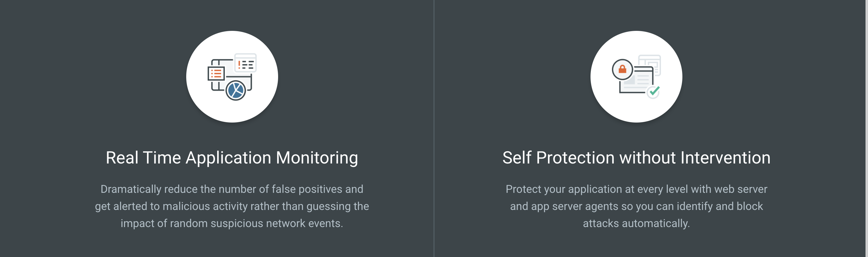Screen dimensions: 868x257
Task: Click the "impact of random suspicious network events" line
Action: [x=232, y=223]
